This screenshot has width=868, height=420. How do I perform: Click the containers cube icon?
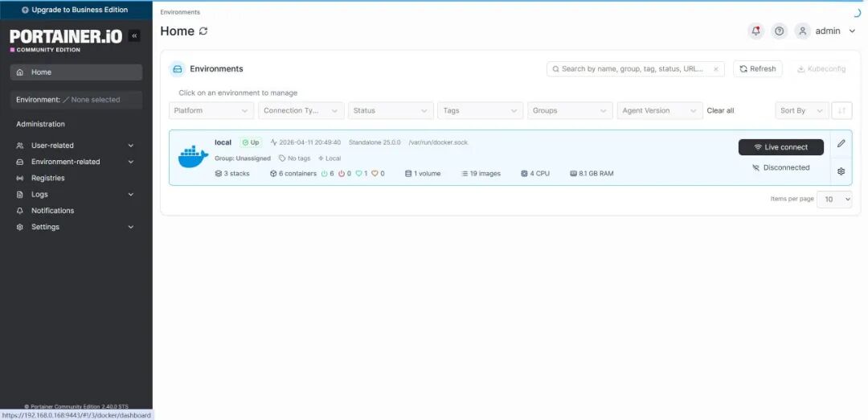(x=273, y=174)
